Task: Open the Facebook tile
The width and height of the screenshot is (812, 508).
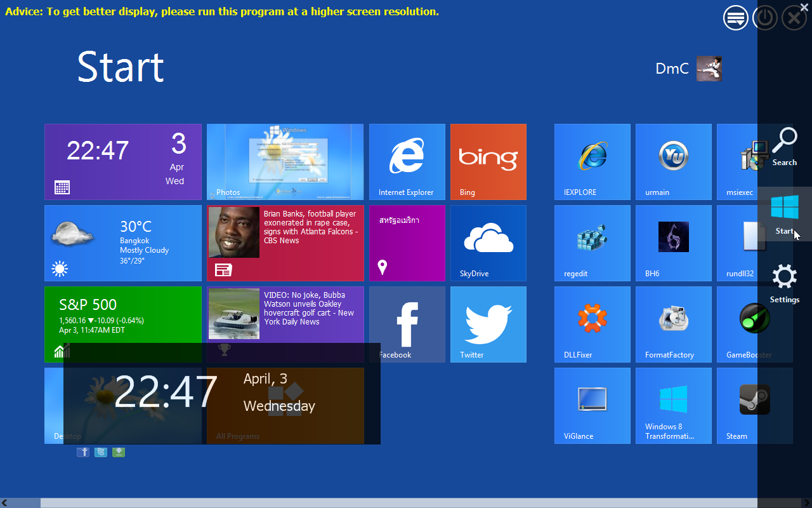Action: (407, 324)
